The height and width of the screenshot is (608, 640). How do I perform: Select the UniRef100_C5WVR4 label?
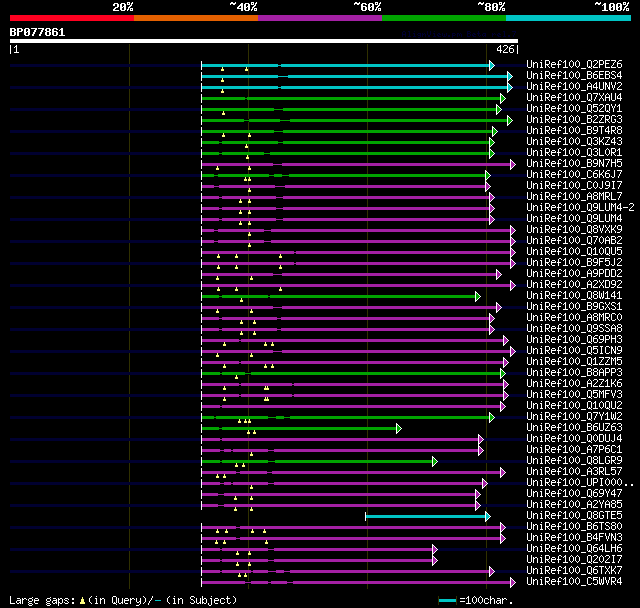[574, 582]
